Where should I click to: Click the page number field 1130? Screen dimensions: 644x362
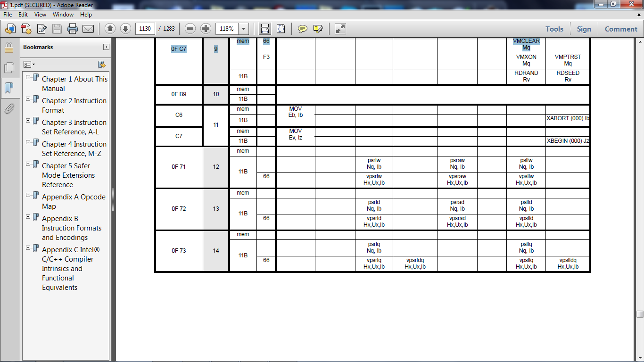146,29
